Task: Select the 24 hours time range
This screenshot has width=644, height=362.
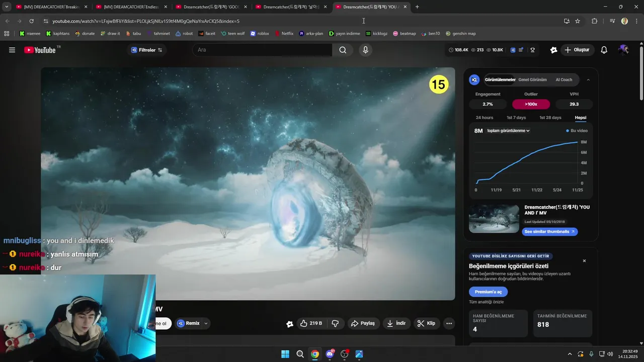Action: 485,118
